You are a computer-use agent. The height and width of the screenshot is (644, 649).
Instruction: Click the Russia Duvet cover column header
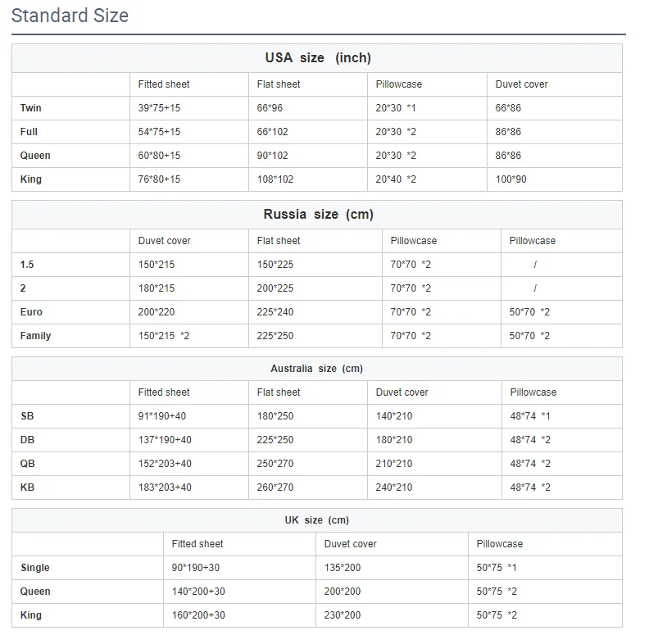click(164, 241)
